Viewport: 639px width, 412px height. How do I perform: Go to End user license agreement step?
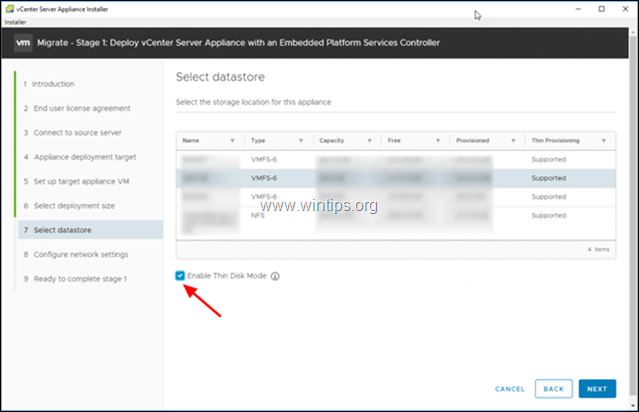(77, 108)
